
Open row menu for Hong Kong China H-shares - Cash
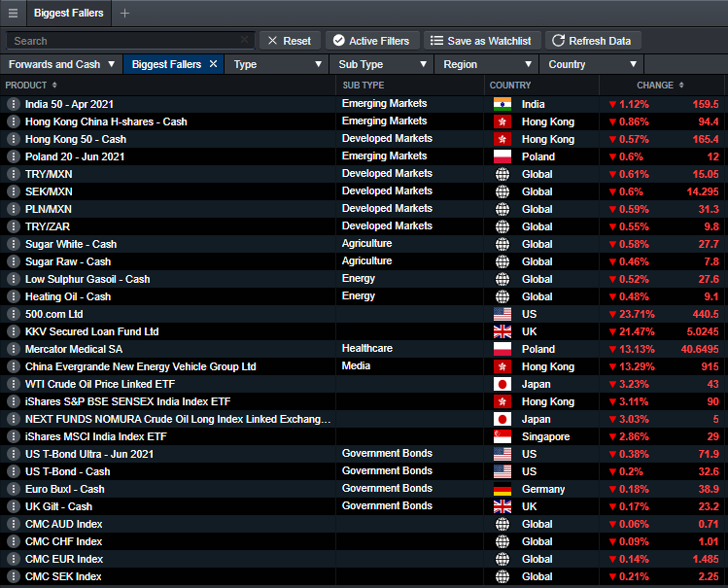(14, 121)
